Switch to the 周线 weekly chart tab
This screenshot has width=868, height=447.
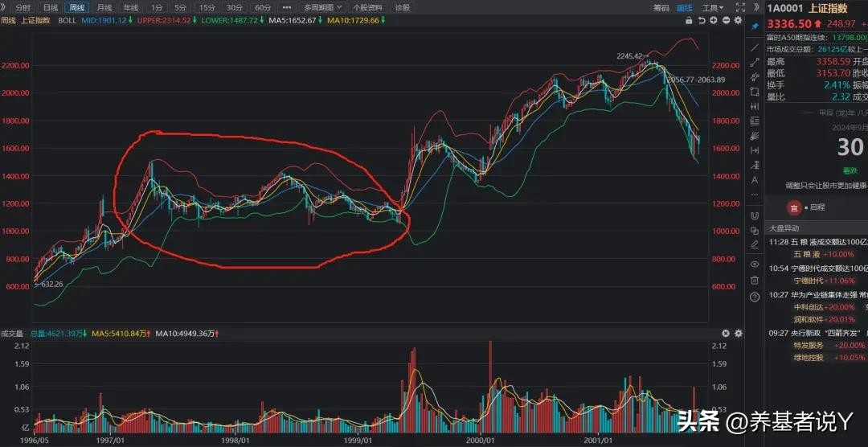pyautogui.click(x=77, y=7)
